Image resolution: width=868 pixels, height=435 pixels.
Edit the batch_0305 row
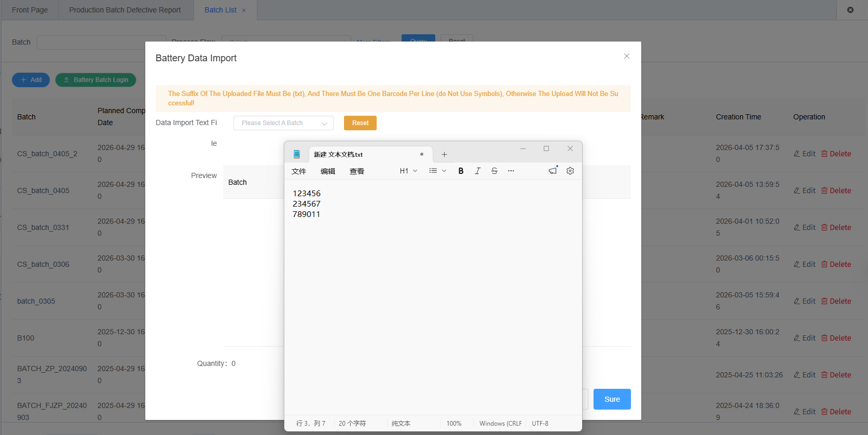tap(805, 301)
